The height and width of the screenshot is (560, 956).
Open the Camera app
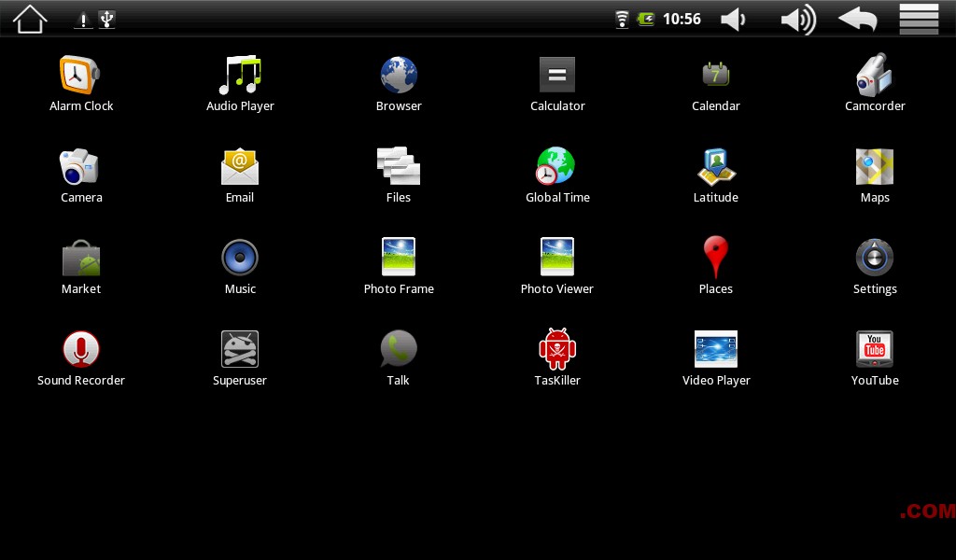(79, 166)
